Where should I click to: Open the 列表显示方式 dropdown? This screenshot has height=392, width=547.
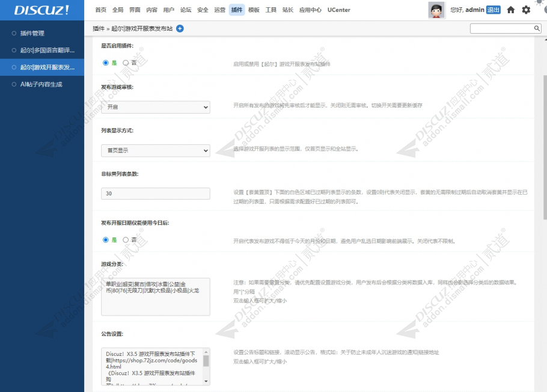click(156, 150)
